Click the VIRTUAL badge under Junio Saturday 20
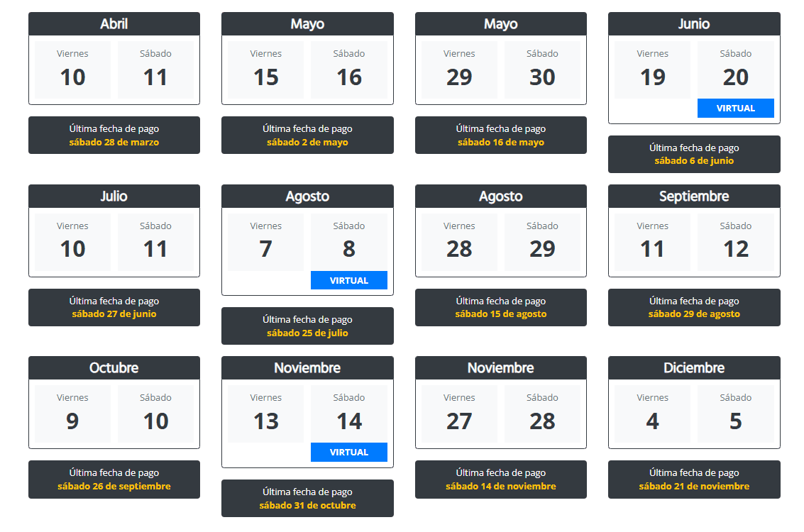804x532 pixels. click(x=735, y=108)
